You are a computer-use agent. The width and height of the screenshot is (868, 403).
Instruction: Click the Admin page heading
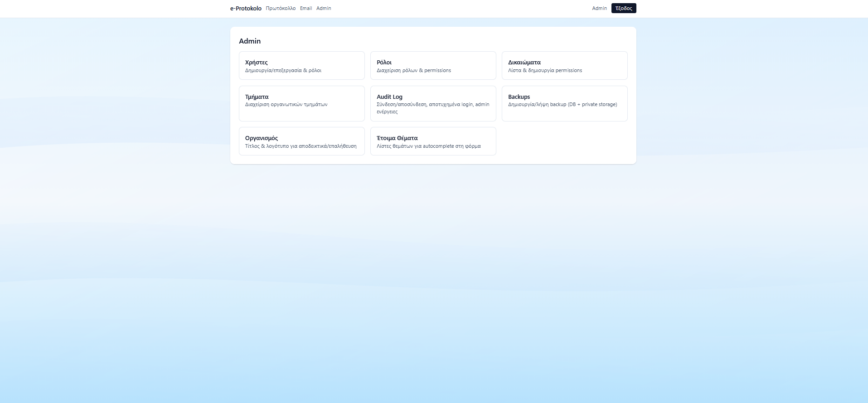250,41
